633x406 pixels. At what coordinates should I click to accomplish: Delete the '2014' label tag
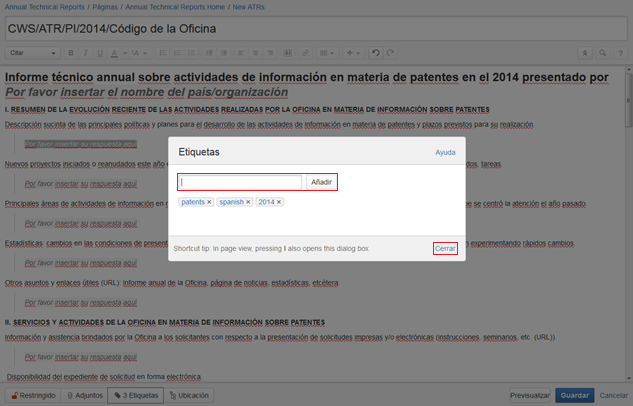click(x=279, y=202)
